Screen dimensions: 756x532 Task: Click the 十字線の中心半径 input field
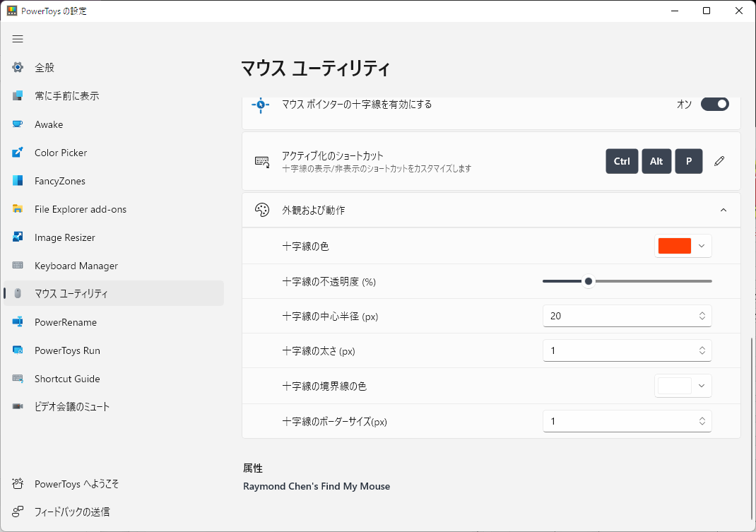pyautogui.click(x=615, y=316)
